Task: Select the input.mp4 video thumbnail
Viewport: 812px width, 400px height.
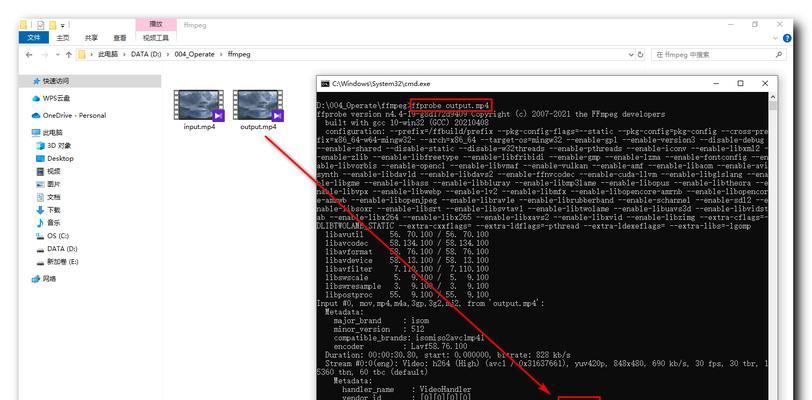Action: (x=199, y=105)
